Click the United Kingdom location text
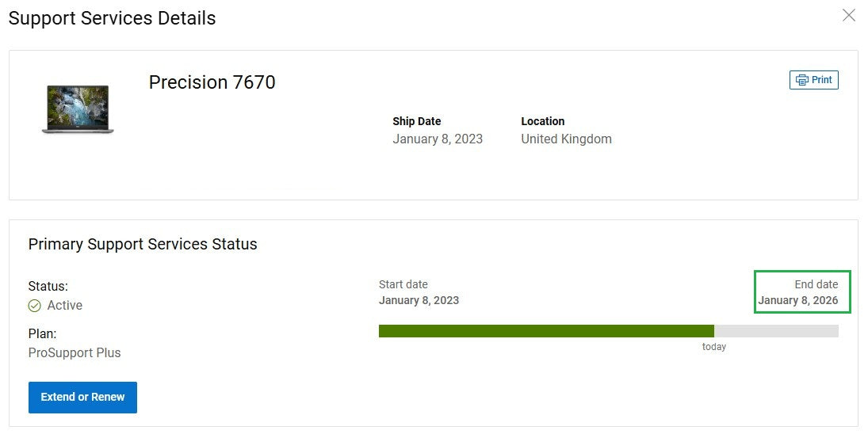Image resolution: width=868 pixels, height=434 pixels. click(566, 139)
